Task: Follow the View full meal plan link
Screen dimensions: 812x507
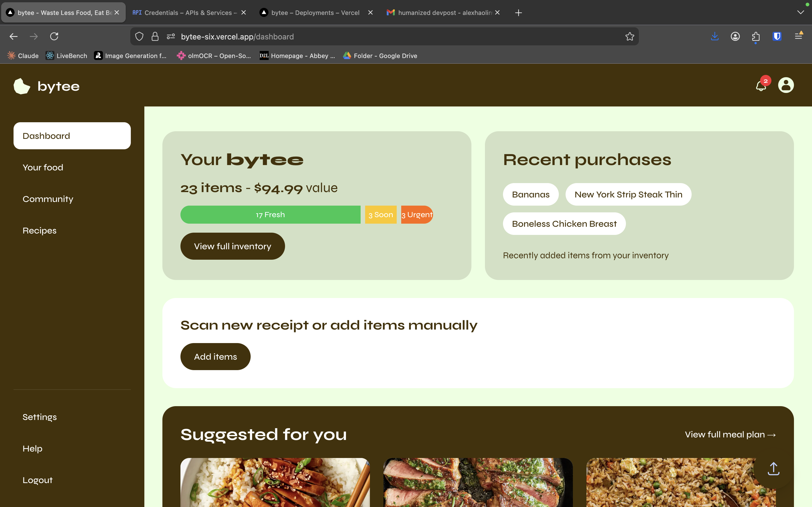Action: click(730, 435)
